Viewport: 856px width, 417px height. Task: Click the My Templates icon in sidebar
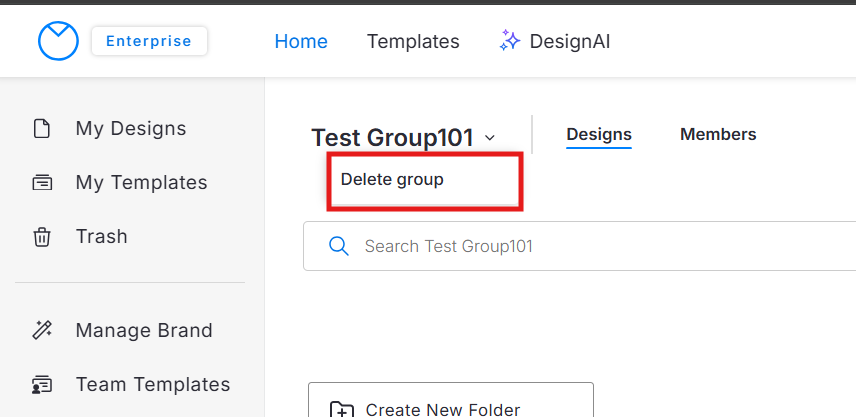(42, 183)
